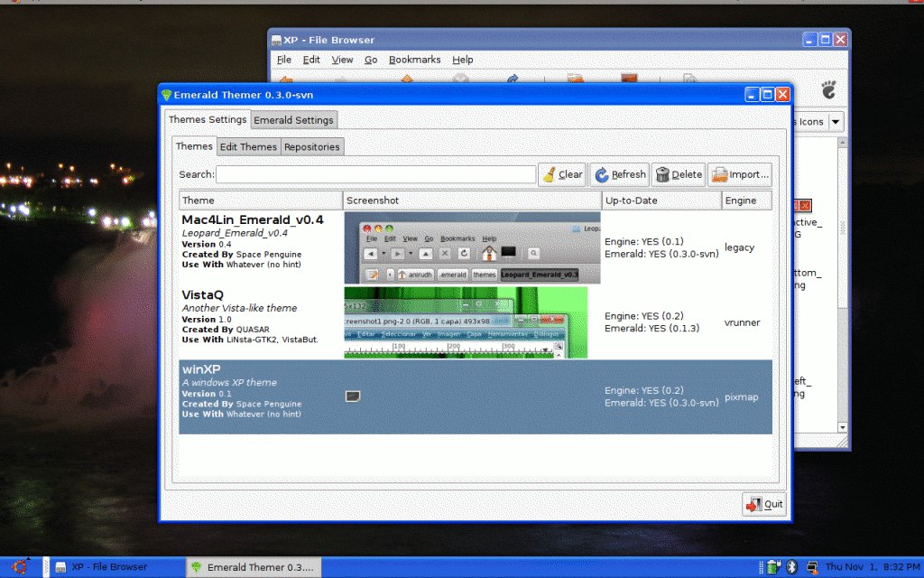924x578 pixels.
Task: Click 'Engine: YES (0.1)' status text
Action: pos(644,241)
